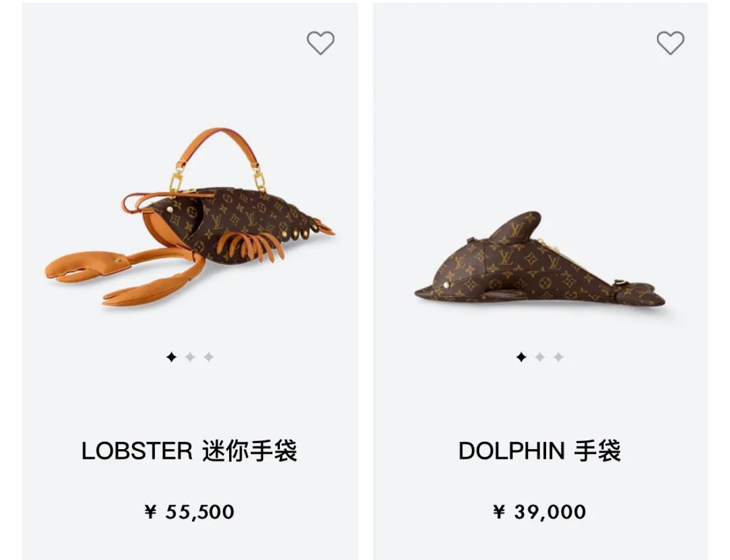
Task: Show third Lobster bag image via dot
Action: point(209,357)
